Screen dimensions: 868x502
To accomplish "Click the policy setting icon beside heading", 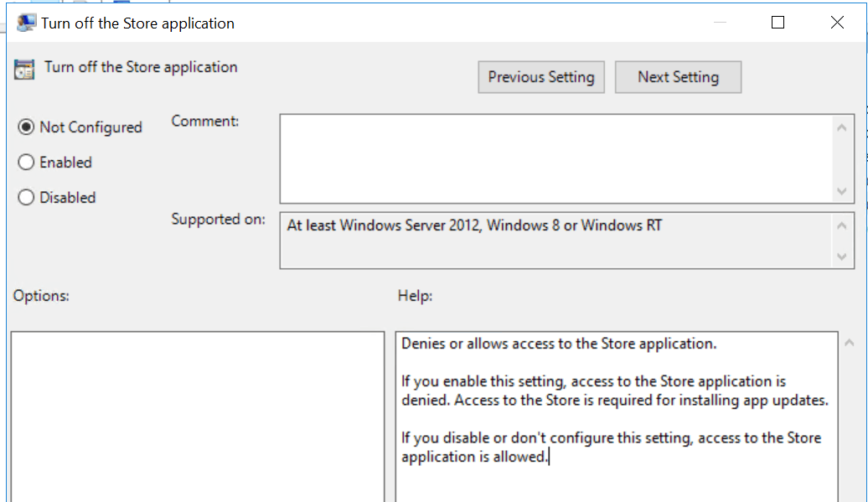I will (25, 70).
